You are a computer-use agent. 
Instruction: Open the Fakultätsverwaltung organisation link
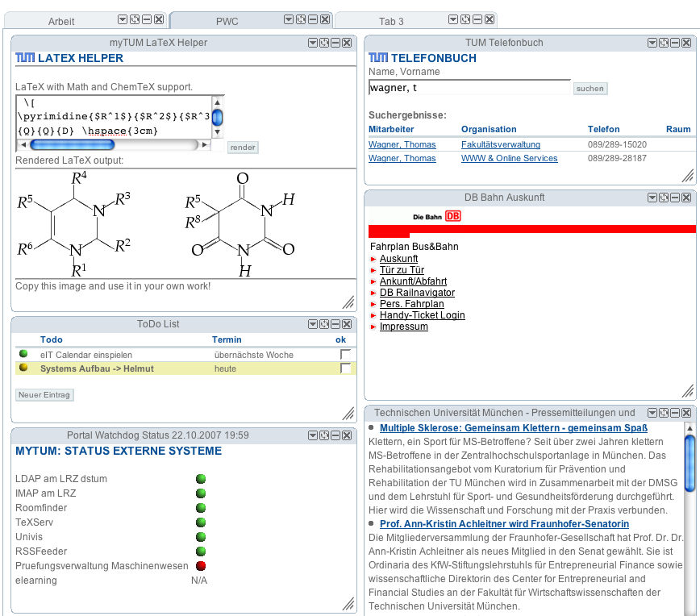click(x=501, y=144)
